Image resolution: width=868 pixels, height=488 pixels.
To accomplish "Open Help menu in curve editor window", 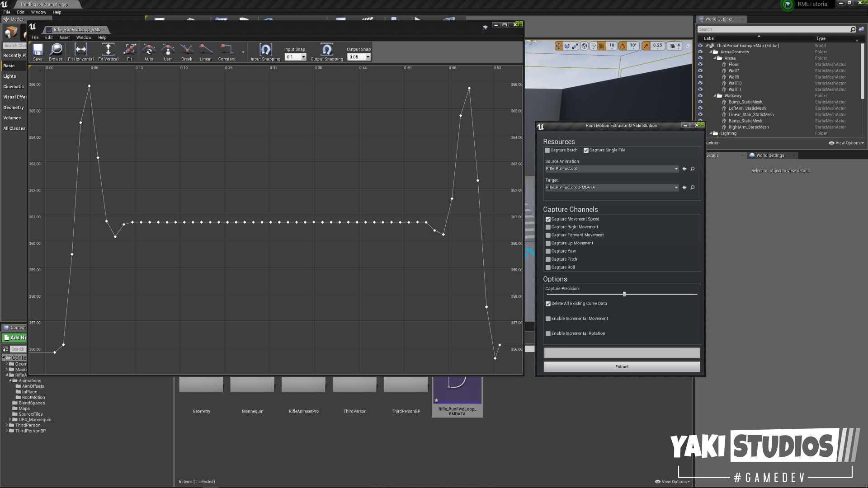I will (x=102, y=38).
